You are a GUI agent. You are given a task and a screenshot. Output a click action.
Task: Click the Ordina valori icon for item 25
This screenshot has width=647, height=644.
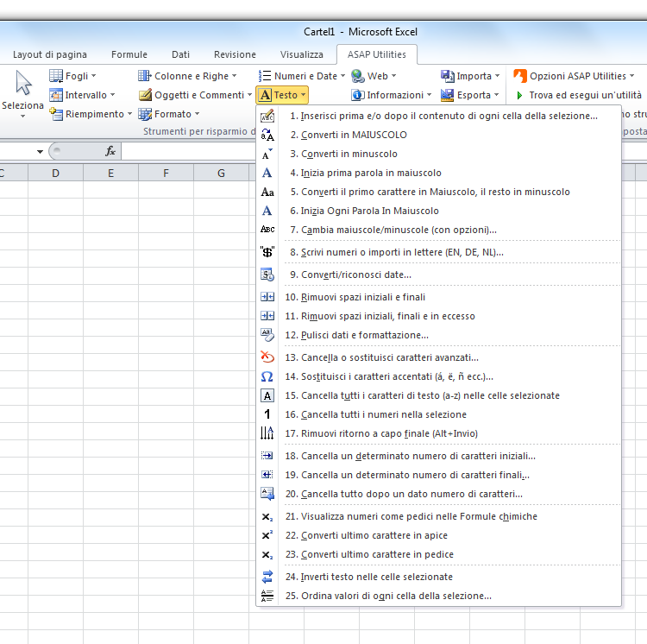click(267, 596)
